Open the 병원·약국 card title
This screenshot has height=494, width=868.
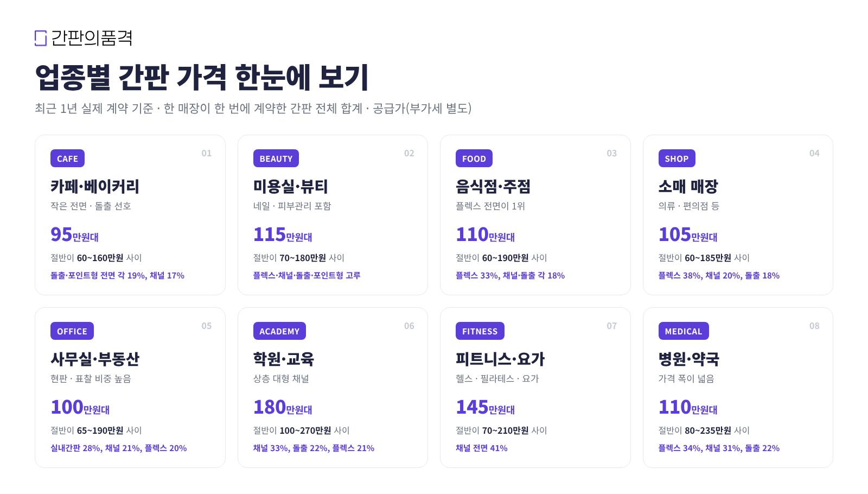click(689, 359)
